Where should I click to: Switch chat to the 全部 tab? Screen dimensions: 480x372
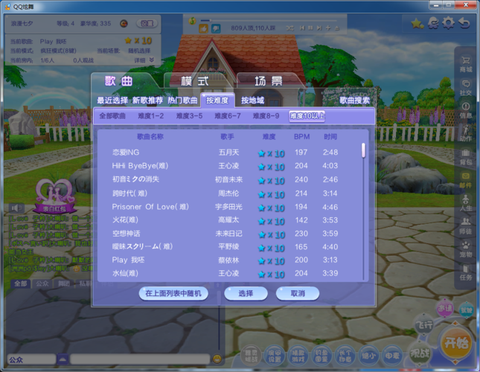click(21, 284)
